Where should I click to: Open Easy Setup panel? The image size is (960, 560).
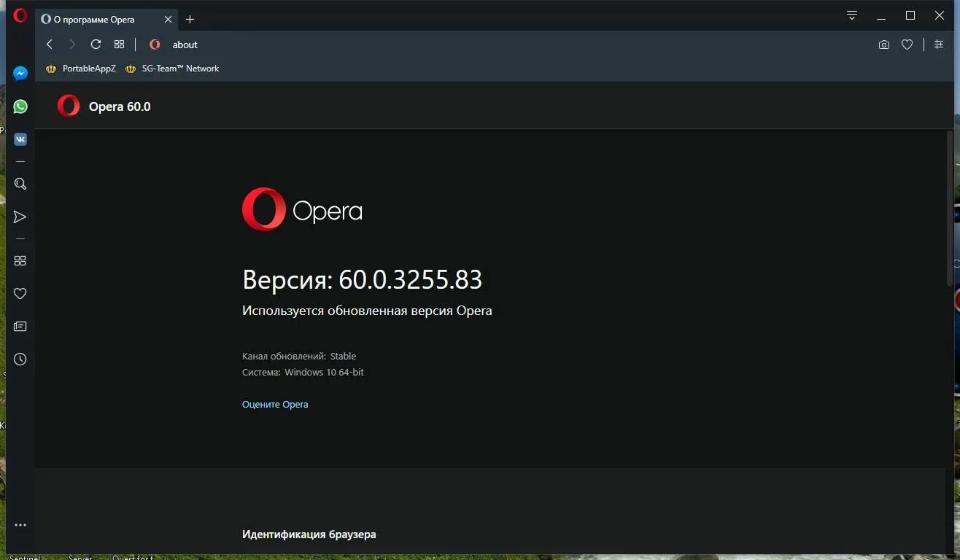pyautogui.click(x=939, y=44)
